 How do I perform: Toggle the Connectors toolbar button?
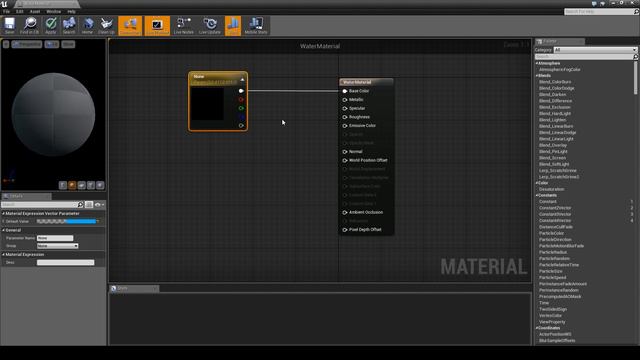tap(130, 26)
